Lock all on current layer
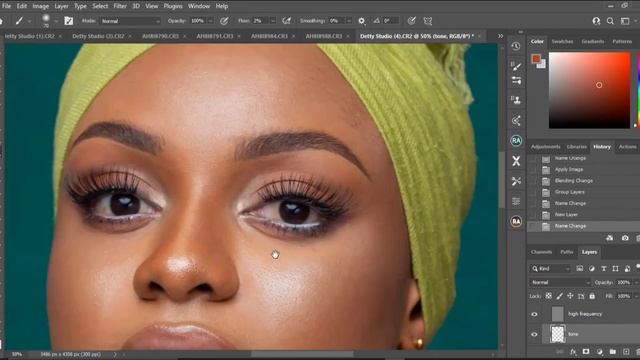The image size is (640, 360). pyautogui.click(x=592, y=296)
